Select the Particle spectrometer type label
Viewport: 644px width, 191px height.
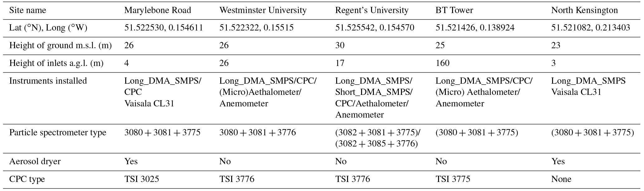(58, 133)
